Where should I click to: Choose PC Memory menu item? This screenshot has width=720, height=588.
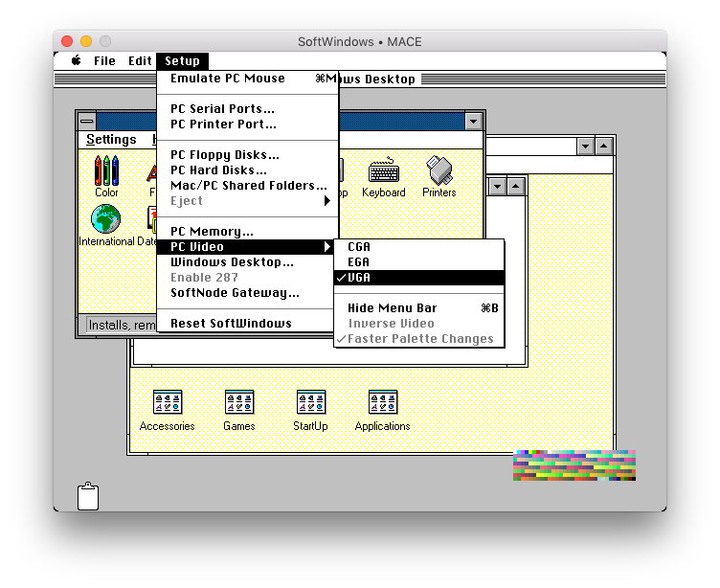(x=248, y=232)
